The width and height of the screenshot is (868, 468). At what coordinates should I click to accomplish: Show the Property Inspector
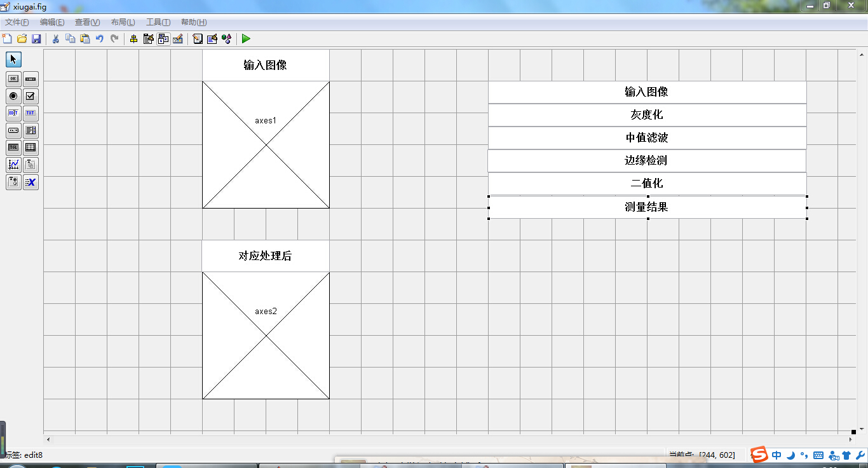click(x=212, y=39)
